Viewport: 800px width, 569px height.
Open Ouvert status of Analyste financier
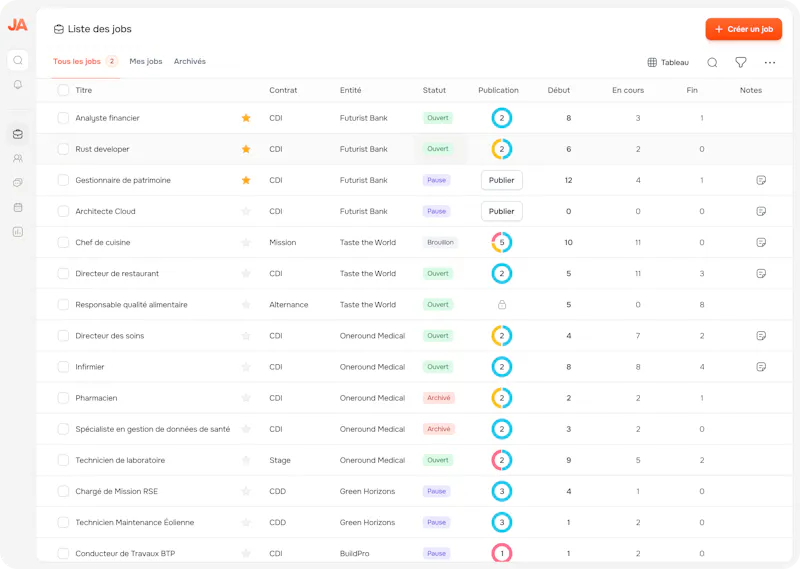coord(438,118)
